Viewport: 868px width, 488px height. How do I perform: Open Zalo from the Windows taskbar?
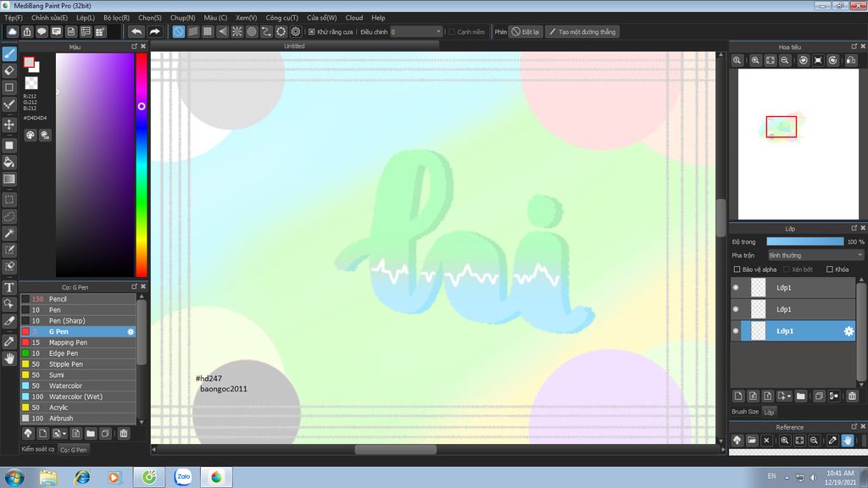pyautogui.click(x=183, y=476)
